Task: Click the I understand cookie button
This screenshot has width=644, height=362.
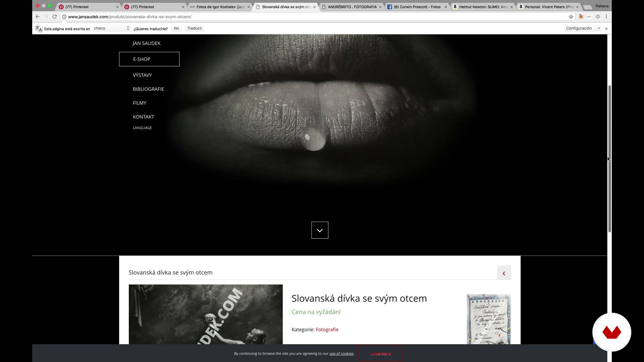Action: tap(380, 354)
